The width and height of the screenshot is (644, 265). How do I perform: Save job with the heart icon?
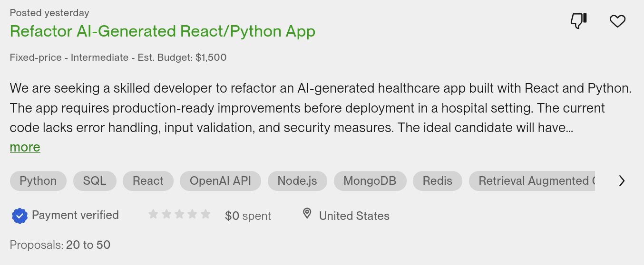[617, 21]
